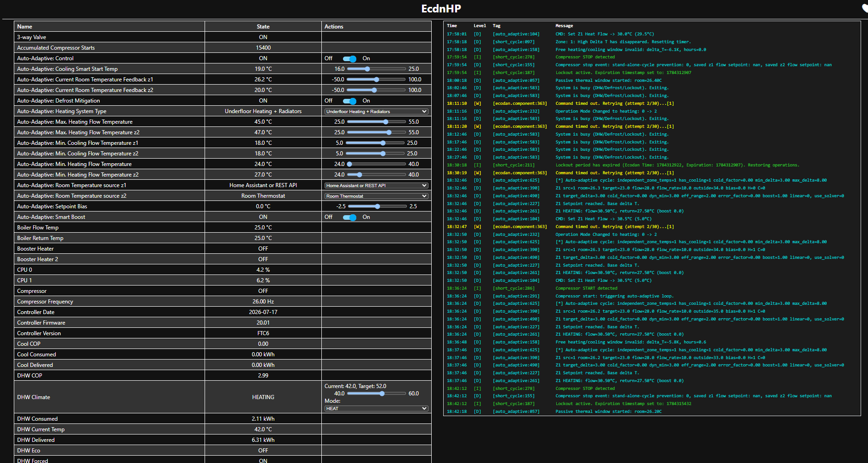Click the Max. Heating Flow Temperature z2 slider

377,132
